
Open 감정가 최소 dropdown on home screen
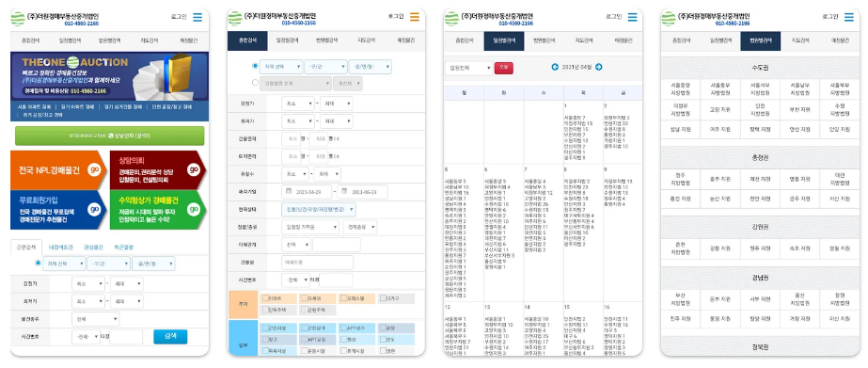pos(88,284)
